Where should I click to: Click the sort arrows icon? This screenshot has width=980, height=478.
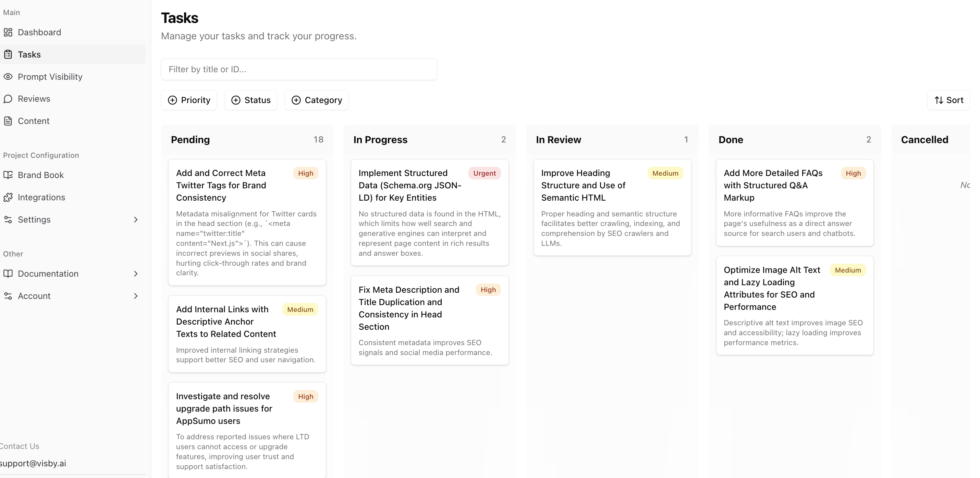[939, 100]
